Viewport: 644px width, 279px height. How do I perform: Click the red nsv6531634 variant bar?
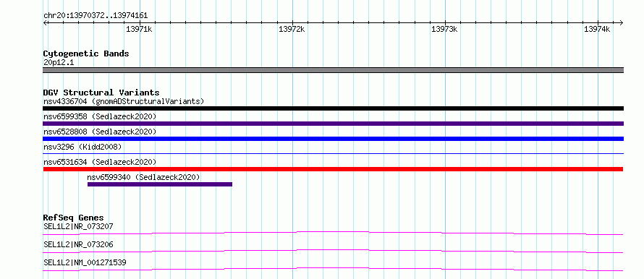[x=333, y=169]
